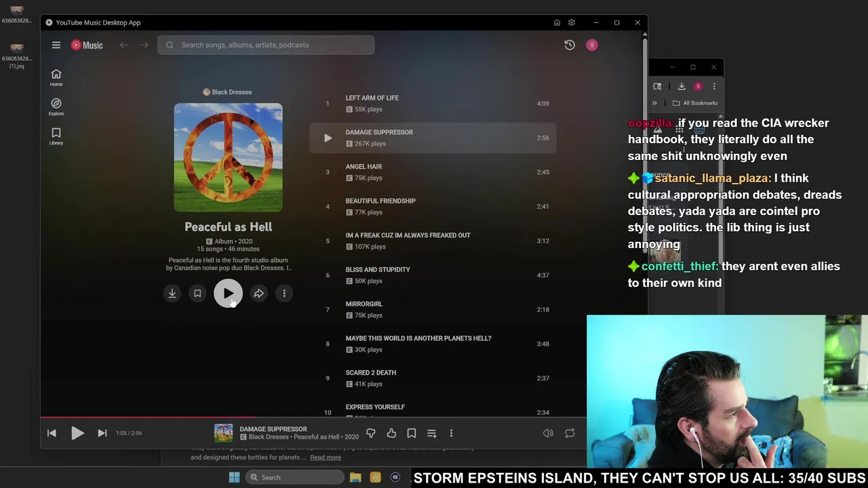This screenshot has width=868, height=488.
Task: Click the Peaceful as Hell cover art
Action: (x=228, y=157)
